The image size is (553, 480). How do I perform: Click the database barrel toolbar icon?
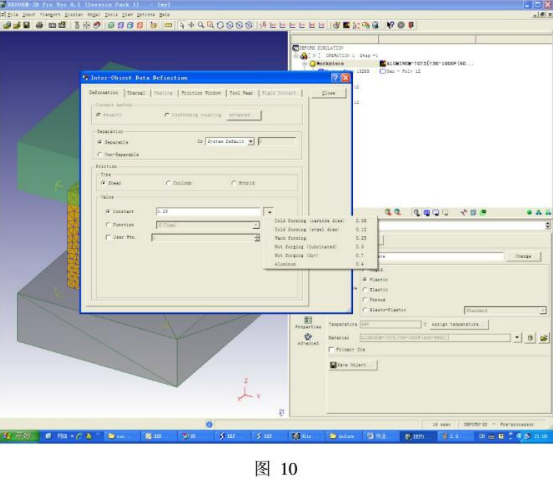pyautogui.click(x=375, y=25)
